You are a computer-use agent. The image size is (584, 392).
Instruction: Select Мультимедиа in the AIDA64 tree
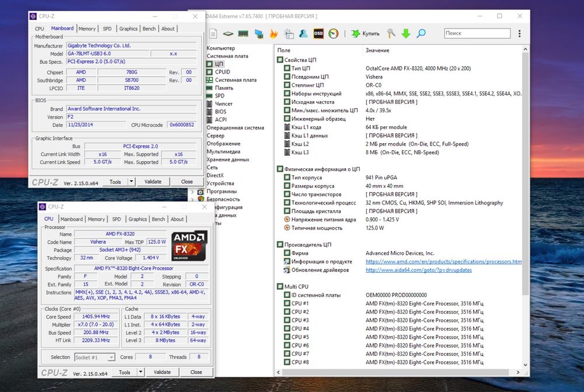224,151
